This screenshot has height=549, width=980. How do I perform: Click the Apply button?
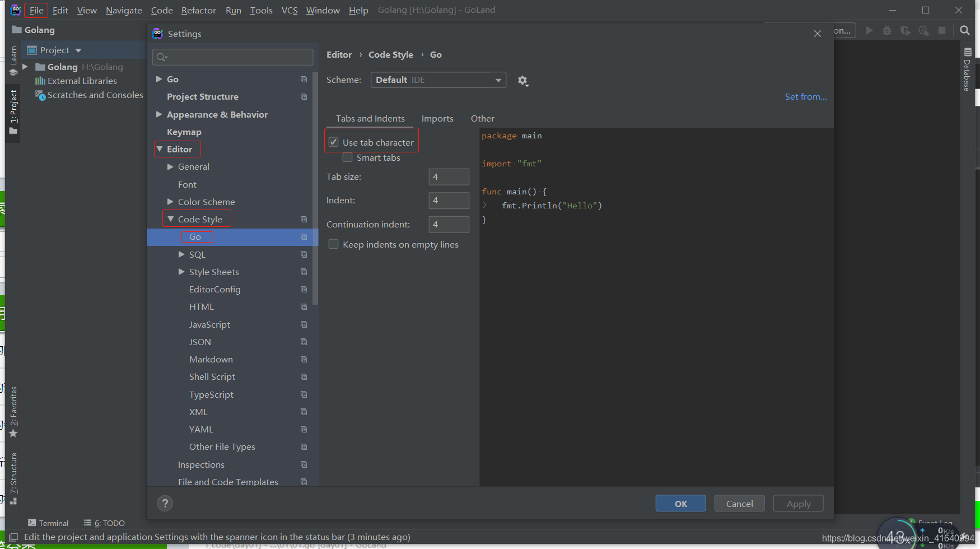point(798,504)
